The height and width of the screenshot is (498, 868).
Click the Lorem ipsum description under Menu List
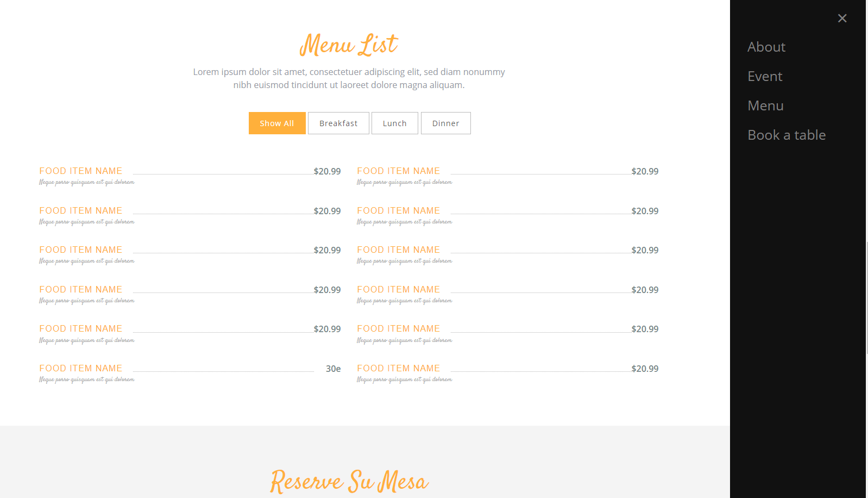click(x=349, y=78)
